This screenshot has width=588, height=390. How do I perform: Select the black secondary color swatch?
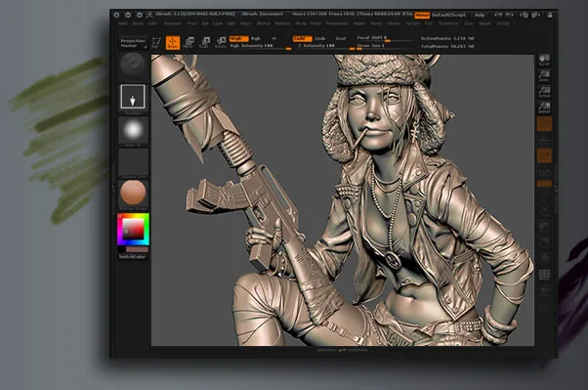point(121,249)
